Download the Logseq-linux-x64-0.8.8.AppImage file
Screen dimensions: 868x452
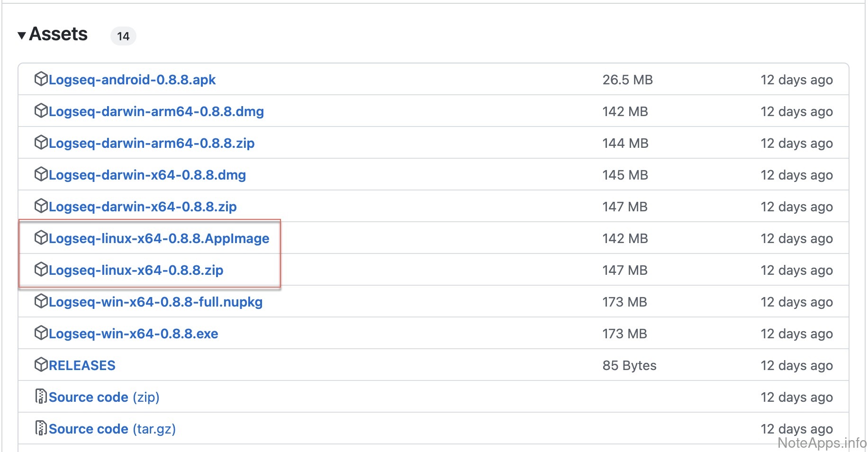[x=159, y=238]
